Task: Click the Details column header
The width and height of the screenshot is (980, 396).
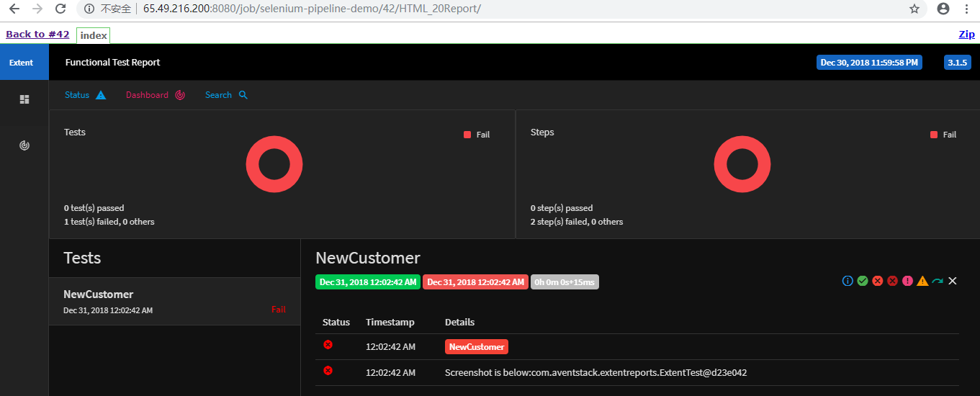Action: point(459,323)
